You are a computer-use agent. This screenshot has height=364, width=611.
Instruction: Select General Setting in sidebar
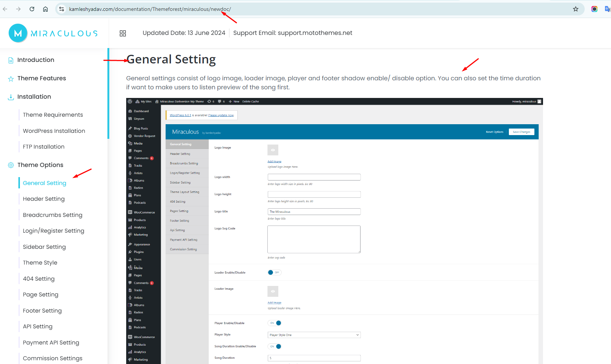point(45,183)
